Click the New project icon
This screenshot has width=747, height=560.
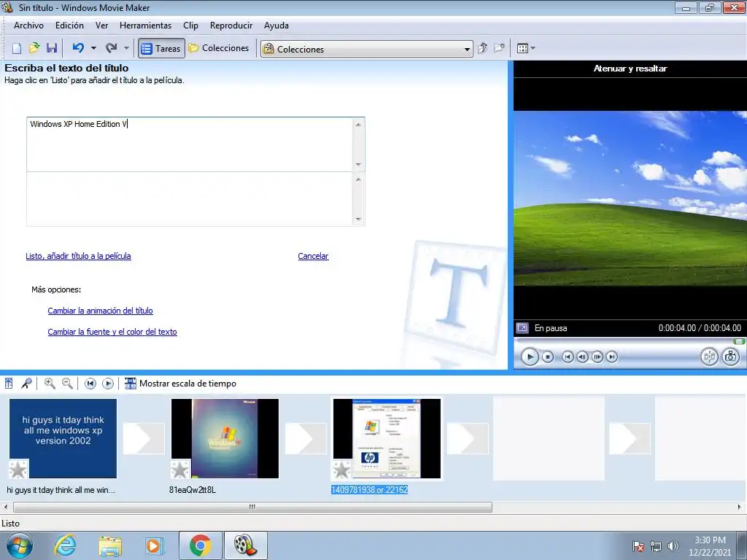pyautogui.click(x=17, y=48)
